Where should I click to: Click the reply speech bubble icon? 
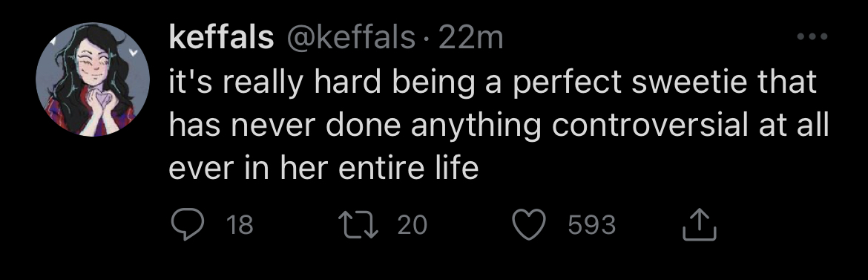pyautogui.click(x=187, y=224)
